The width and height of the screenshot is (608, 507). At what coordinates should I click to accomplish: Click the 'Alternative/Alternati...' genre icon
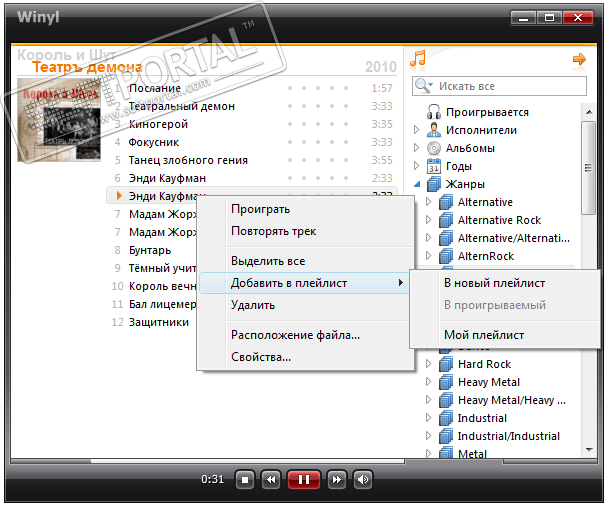coord(446,238)
